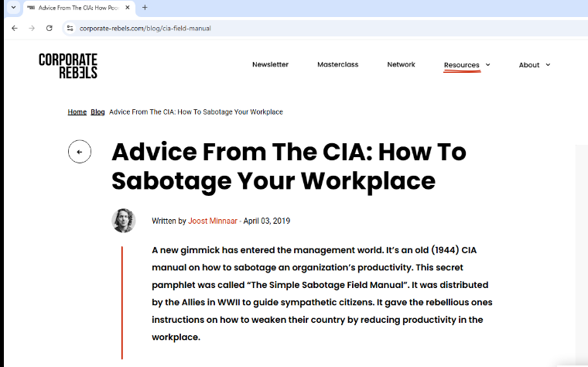Click the circular back arrow beside headline
This screenshot has height=367, width=588.
(80, 152)
